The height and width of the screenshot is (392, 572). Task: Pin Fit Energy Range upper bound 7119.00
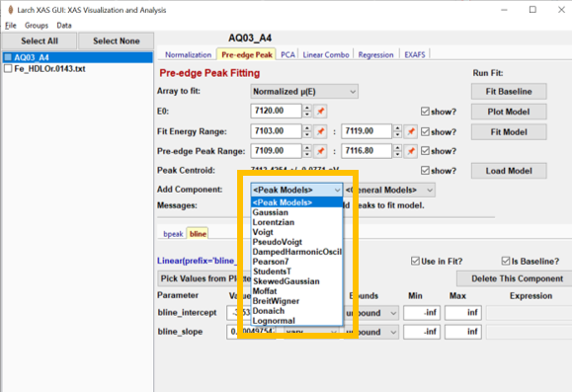(411, 131)
